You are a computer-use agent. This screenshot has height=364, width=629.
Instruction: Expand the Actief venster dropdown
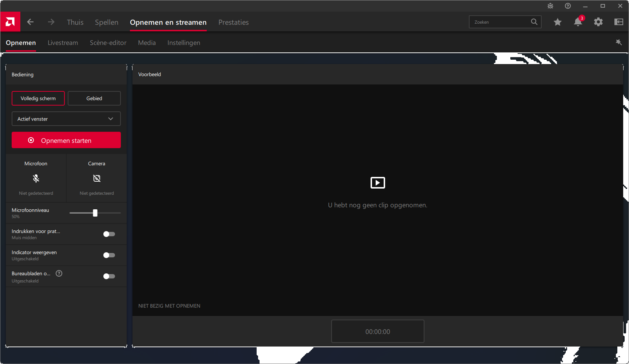click(66, 119)
